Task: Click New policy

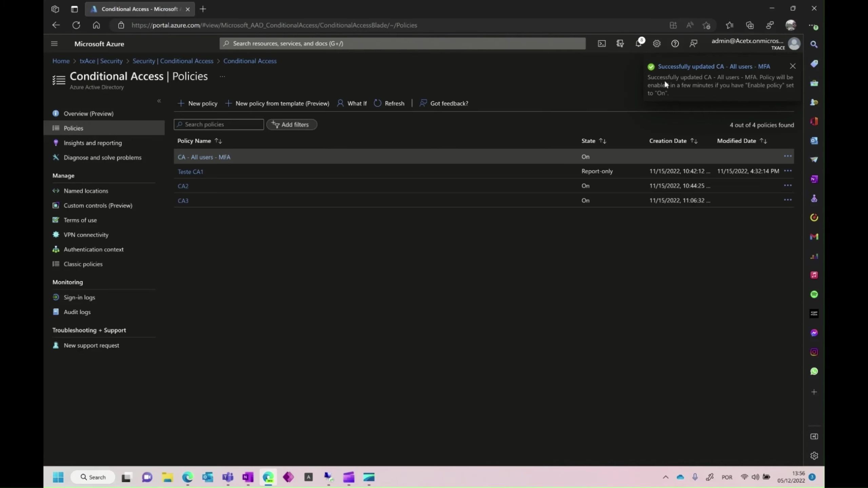Action: pyautogui.click(x=198, y=103)
